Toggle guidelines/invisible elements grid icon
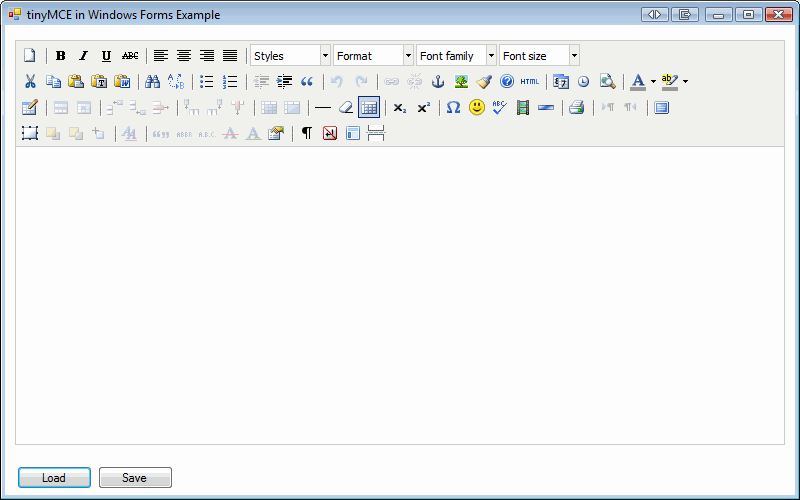The height and width of the screenshot is (500, 800). coord(369,107)
